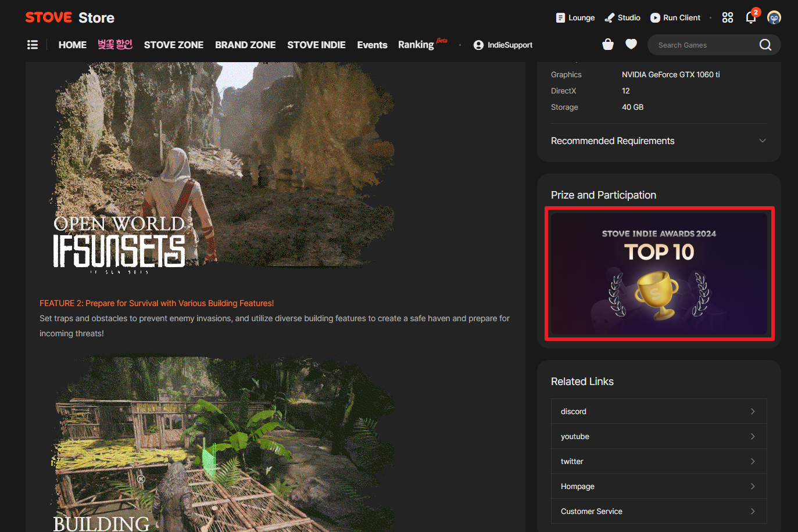Image resolution: width=798 pixels, height=532 pixels.
Task: Open the youtube related link
Action: pos(659,436)
